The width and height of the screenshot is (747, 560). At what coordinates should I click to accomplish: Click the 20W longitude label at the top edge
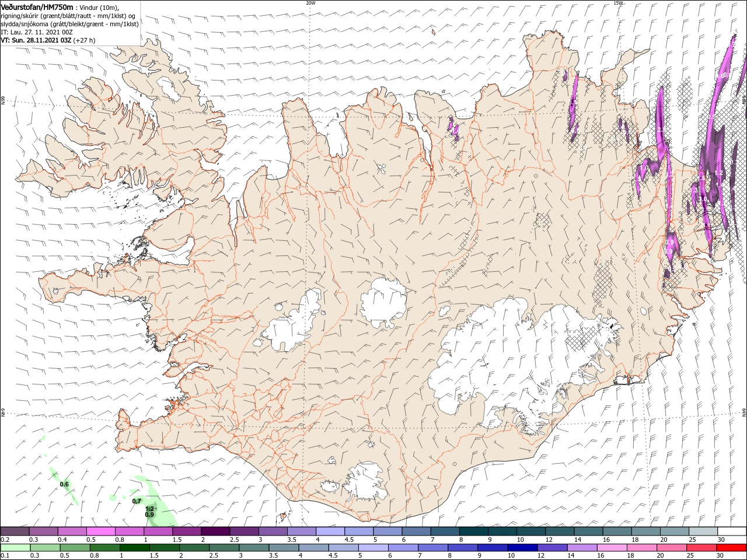(310, 3)
